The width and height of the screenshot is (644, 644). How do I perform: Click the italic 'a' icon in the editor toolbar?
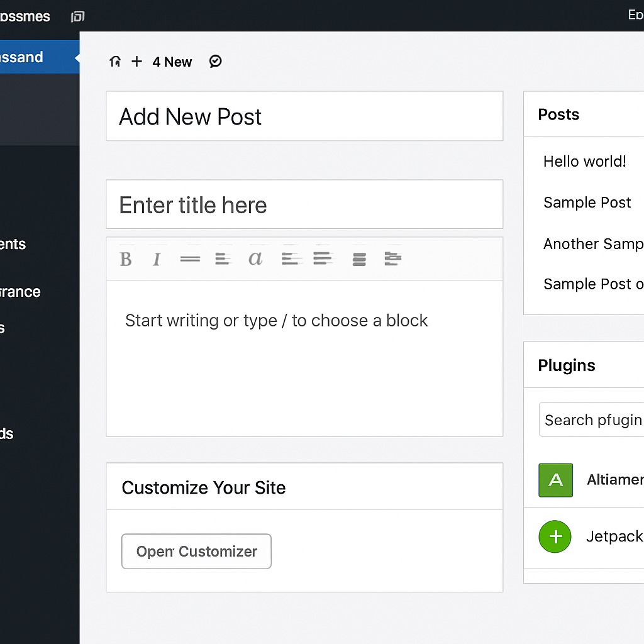click(x=255, y=258)
